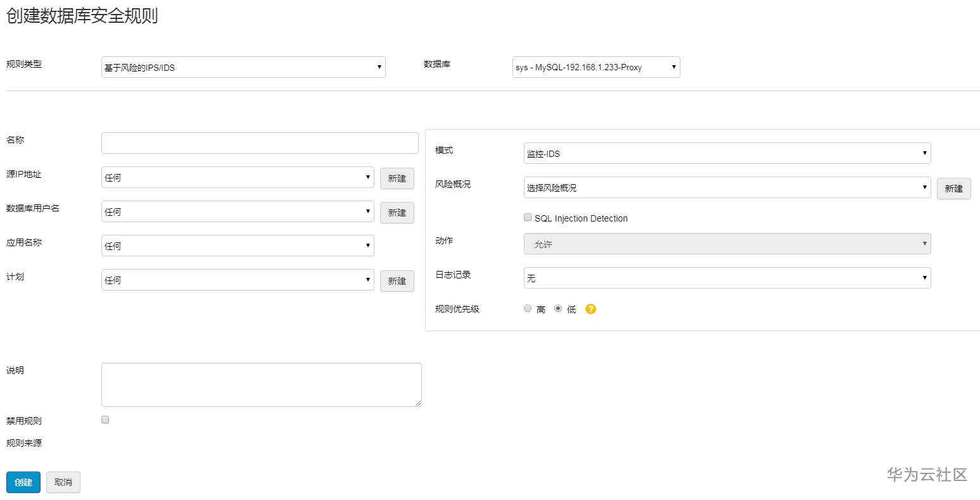Expand the 日志记录 dropdown

tap(727, 278)
